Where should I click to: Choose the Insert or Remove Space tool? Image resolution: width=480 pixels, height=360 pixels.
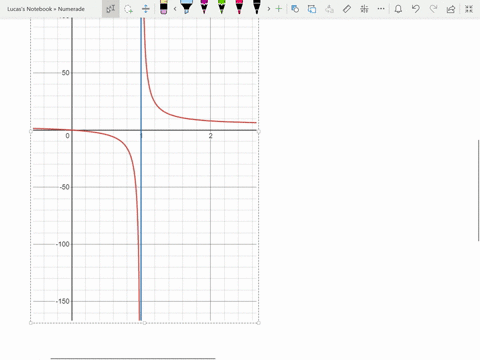pyautogui.click(x=146, y=9)
